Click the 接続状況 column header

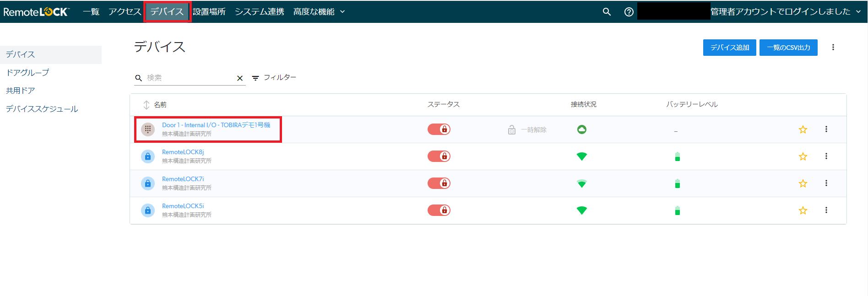tap(584, 104)
